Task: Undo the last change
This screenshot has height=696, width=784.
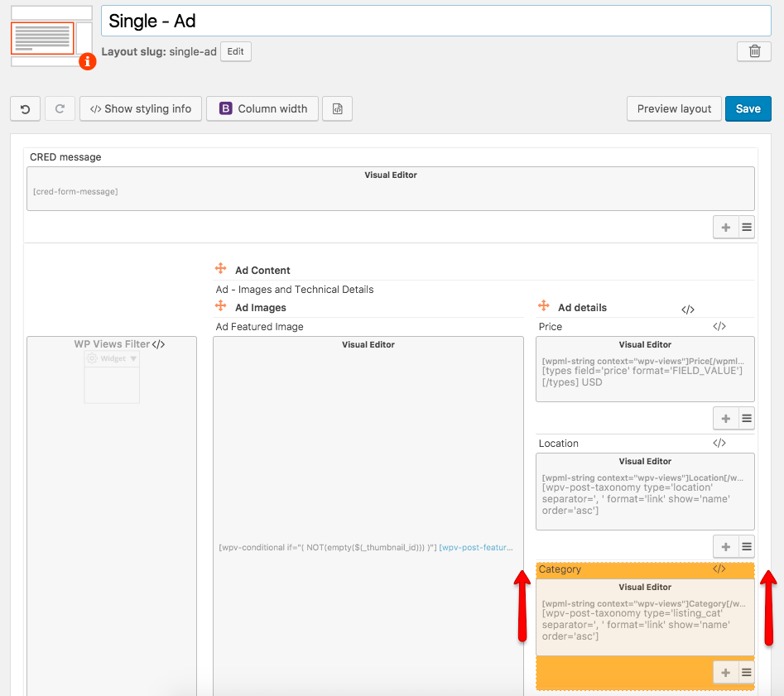Action: click(26, 108)
